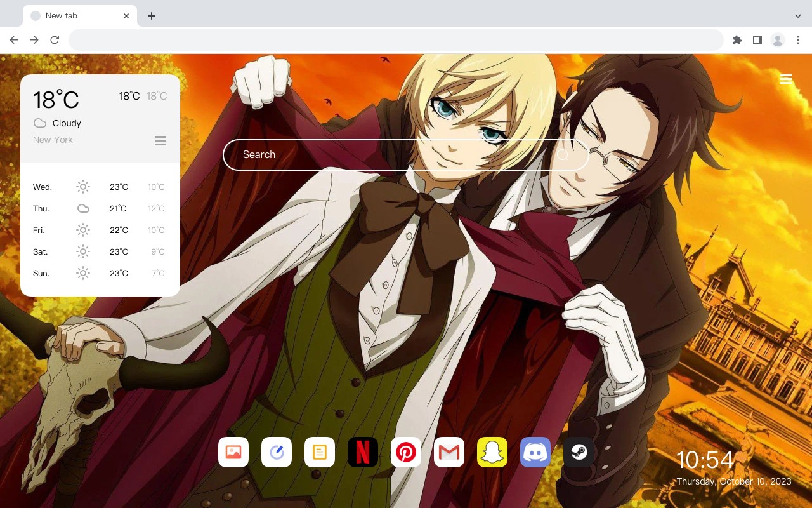Click the Thu. forecast row label

click(x=41, y=209)
